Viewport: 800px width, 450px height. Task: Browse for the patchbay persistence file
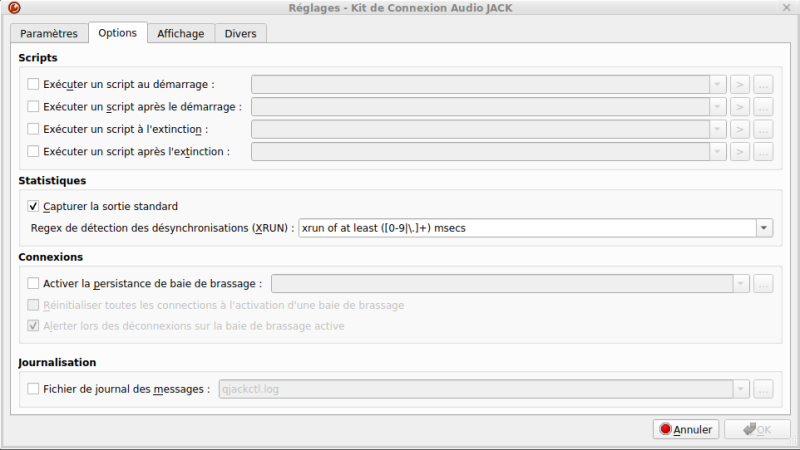click(764, 284)
